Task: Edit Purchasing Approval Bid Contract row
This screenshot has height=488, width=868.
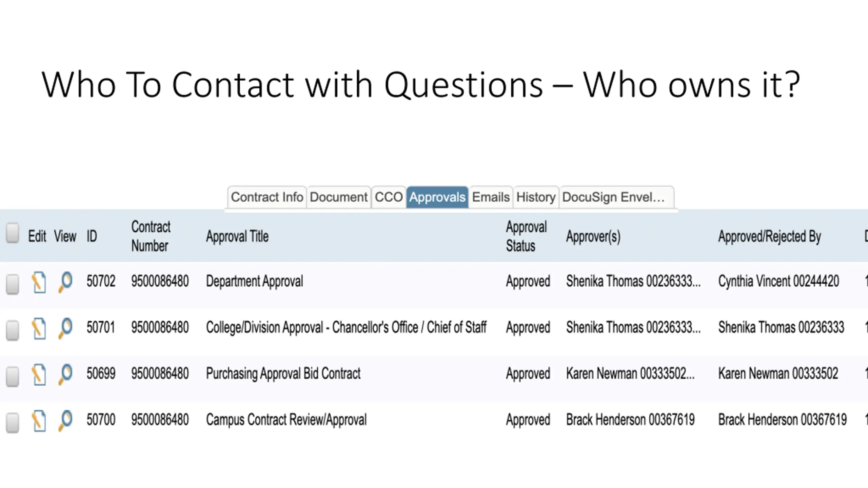Action: (x=39, y=374)
